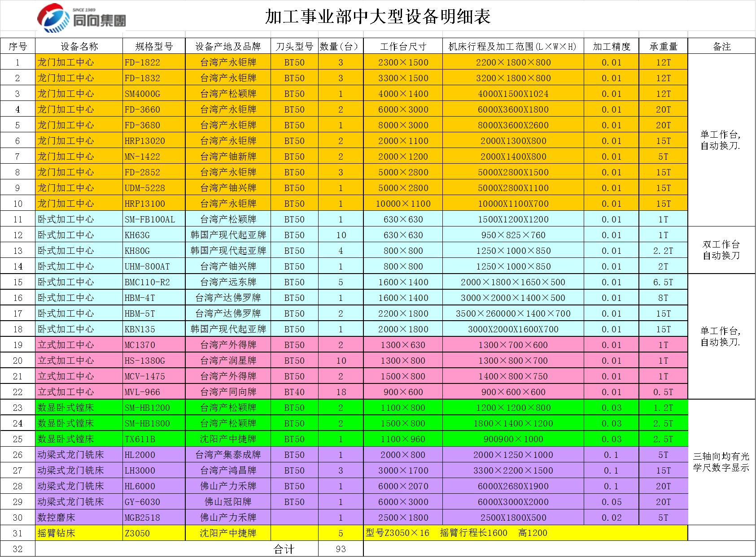This screenshot has width=756, height=557.
Task: Select the title 加工事业部中大型设备明细表
Action: tap(378, 17)
